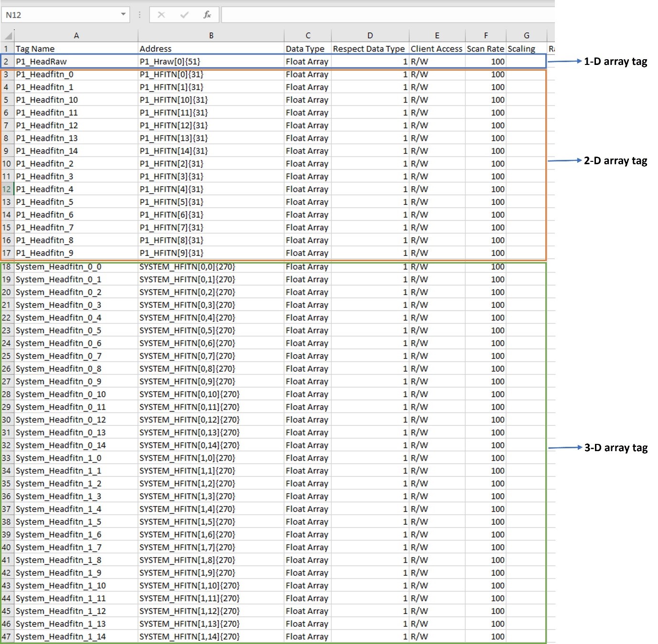Click the P1_HeadRaw tag name cell
The image size is (658, 644).
click(76, 62)
